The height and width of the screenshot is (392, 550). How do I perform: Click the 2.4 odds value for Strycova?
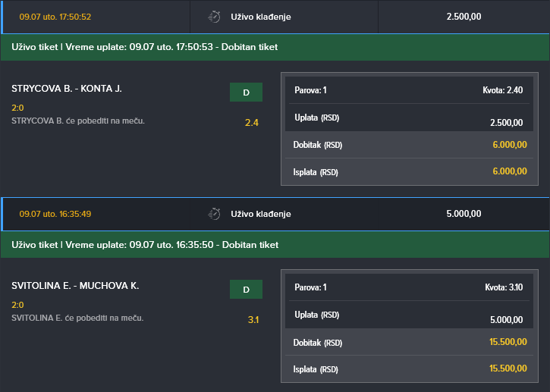pos(252,123)
